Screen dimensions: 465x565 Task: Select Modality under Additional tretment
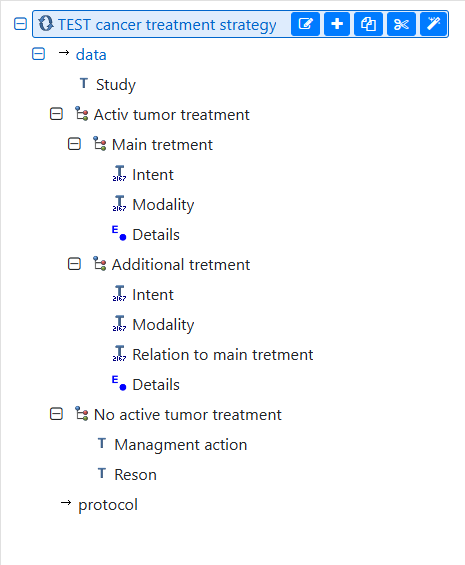[163, 325]
